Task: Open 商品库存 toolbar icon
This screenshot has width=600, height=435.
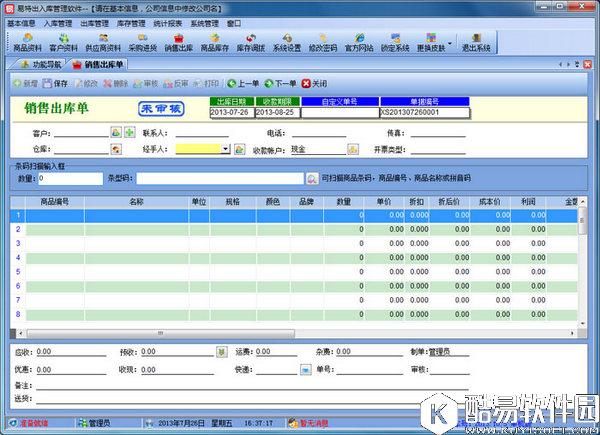Action: point(215,43)
